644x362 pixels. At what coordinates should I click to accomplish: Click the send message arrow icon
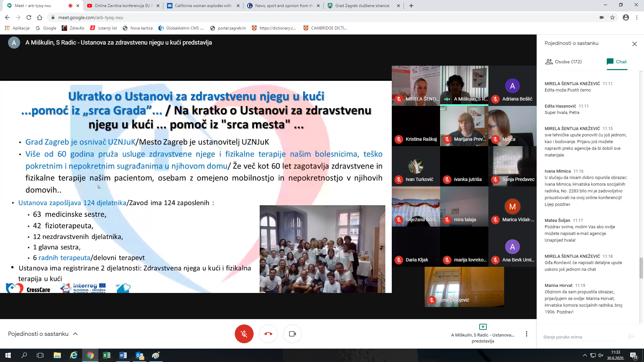pyautogui.click(x=631, y=337)
